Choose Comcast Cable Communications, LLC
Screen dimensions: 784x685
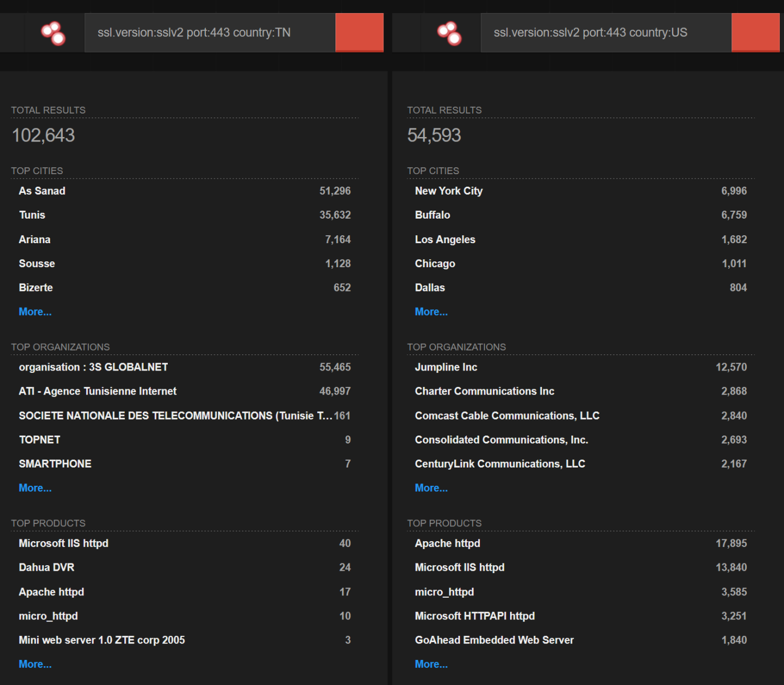click(x=507, y=416)
